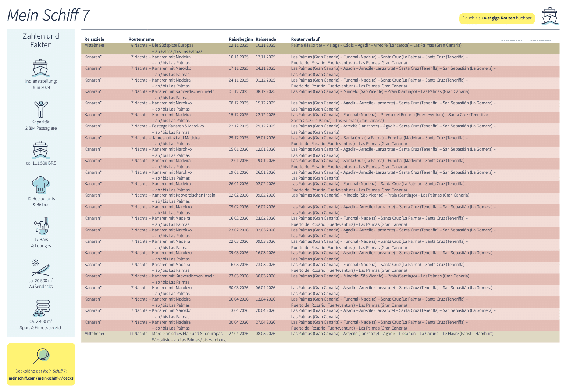Click the Reiseende date 08.05.2026

coord(266,334)
